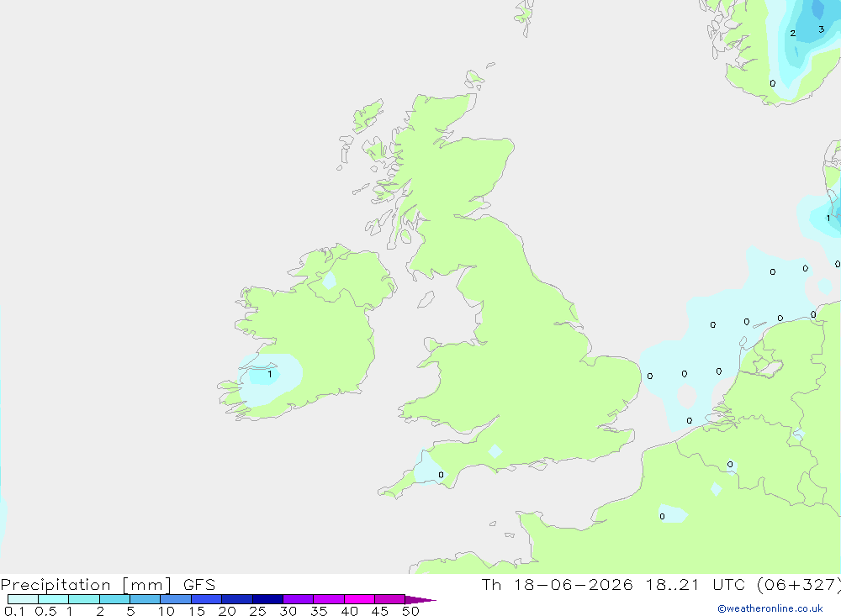The width and height of the screenshot is (841, 616).
Task: Click the 15–20 mm blue legend swatch
Action: click(206, 599)
